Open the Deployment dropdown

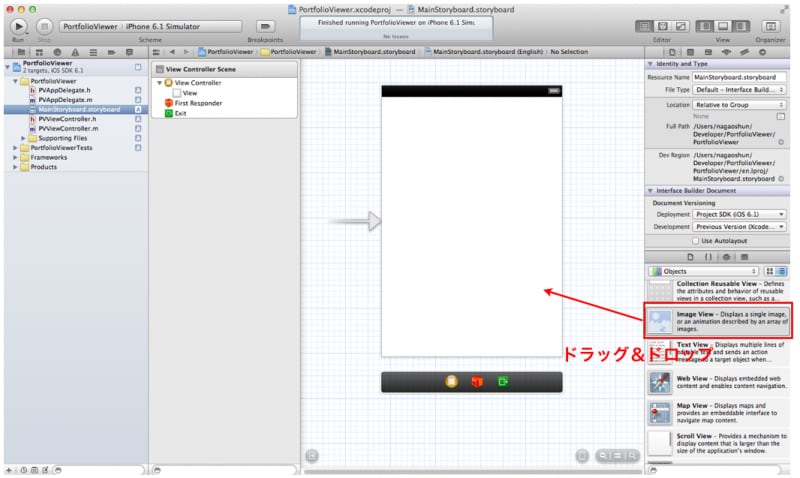coord(739,214)
